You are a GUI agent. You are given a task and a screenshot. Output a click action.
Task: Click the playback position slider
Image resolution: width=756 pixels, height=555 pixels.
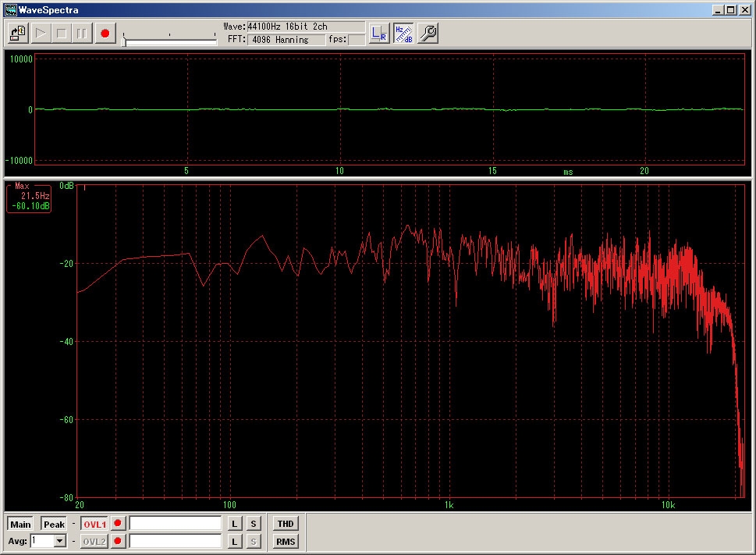click(170, 41)
